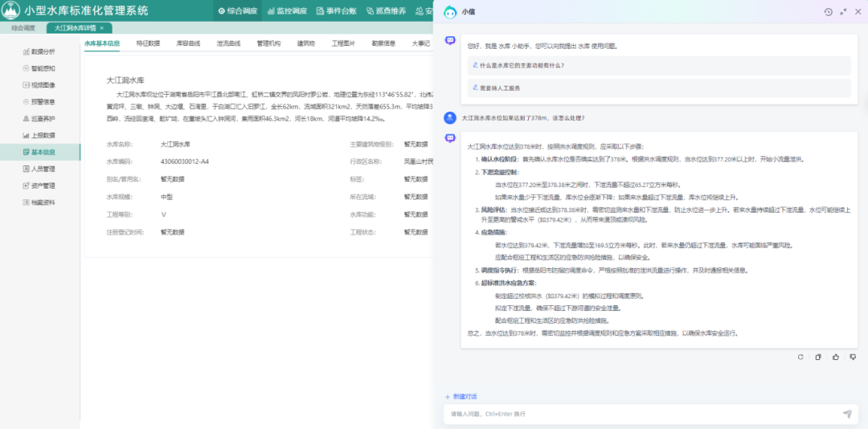This screenshot has width=868, height=429.
Task: Send message with paper plane icon
Action: click(x=847, y=414)
